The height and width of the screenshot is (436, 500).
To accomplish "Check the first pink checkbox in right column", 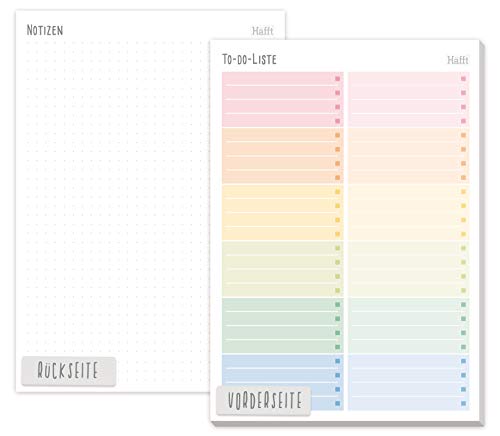I will pyautogui.click(x=463, y=79).
